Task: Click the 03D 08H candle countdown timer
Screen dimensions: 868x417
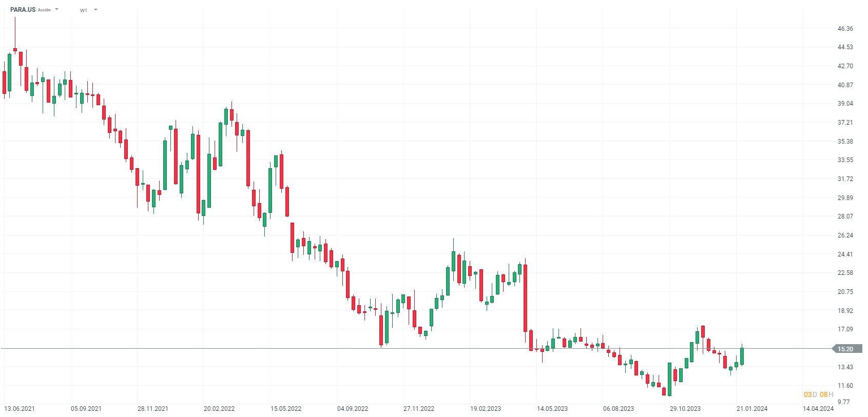Action: pos(818,394)
